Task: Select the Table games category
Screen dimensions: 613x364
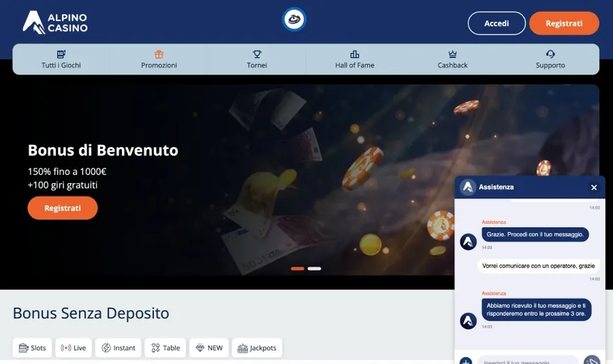Action: pyautogui.click(x=165, y=347)
